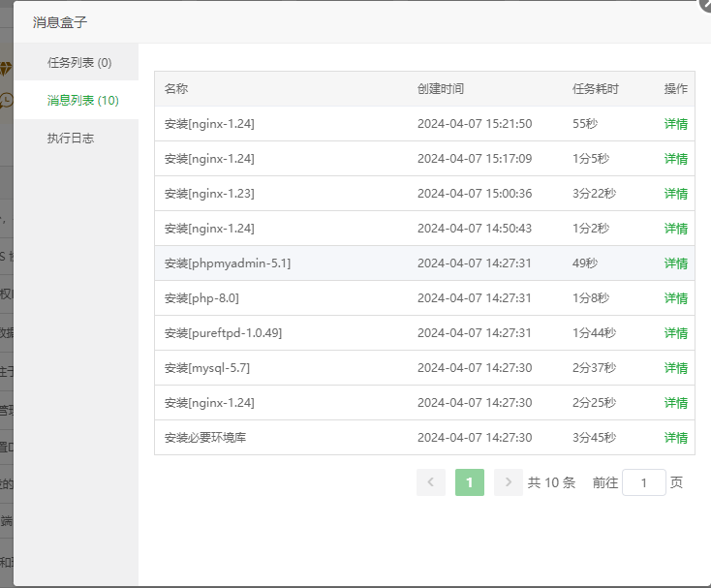Screen dimensions: 711x588
Task: View 详情 for 安装[mysql-5.7]
Action: (675, 368)
